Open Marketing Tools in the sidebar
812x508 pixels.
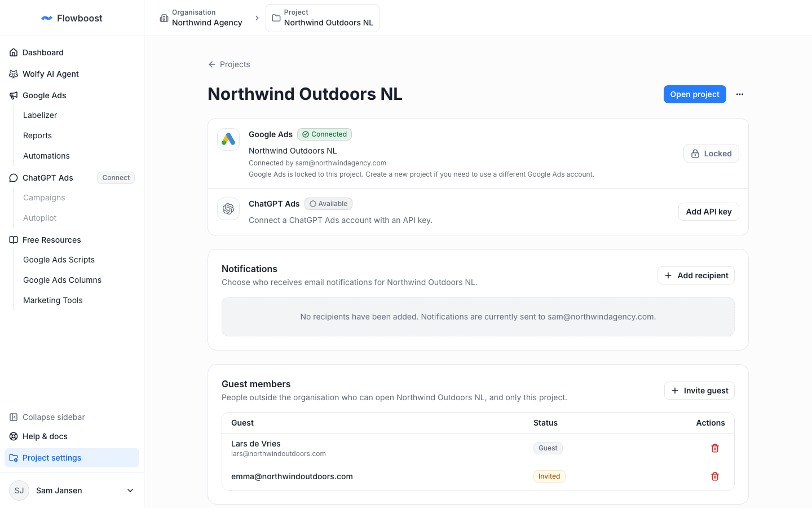tap(53, 300)
